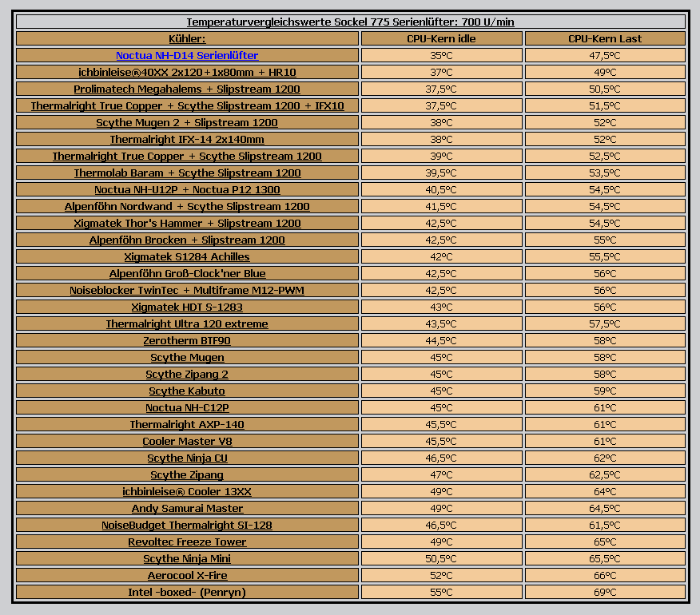This screenshot has width=700, height=615.
Task: Select the Temperaturvergleichswerte Sockel 775 title
Action: pos(351,22)
